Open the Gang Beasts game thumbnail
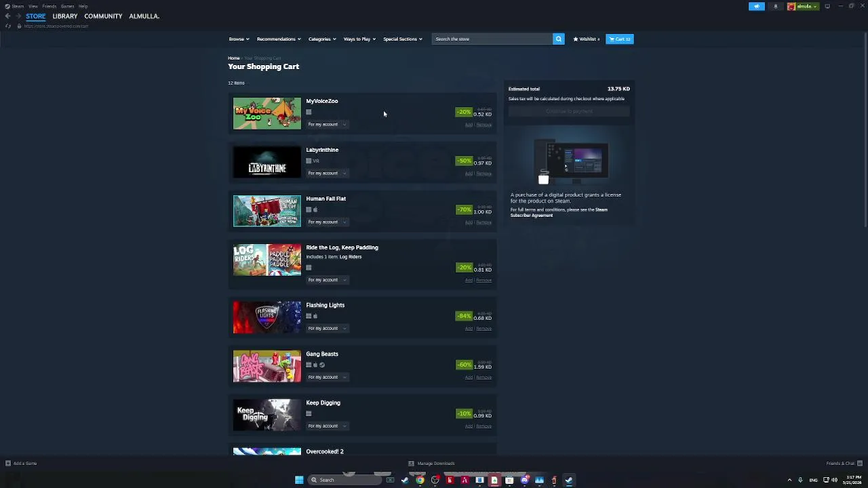The height and width of the screenshot is (488, 868). click(267, 367)
